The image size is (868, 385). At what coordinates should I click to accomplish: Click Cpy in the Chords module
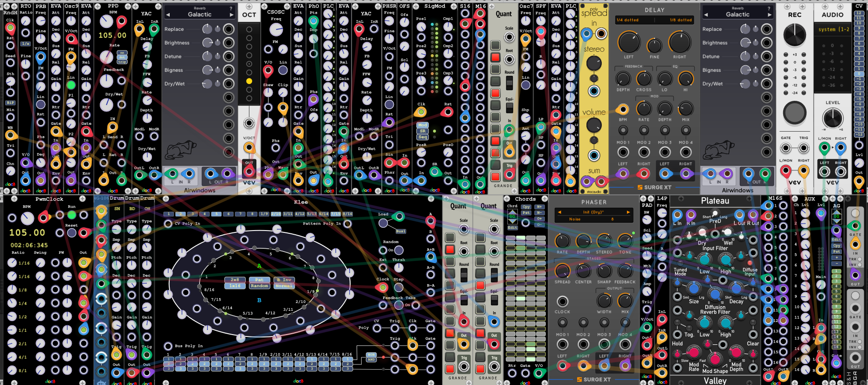tap(526, 207)
